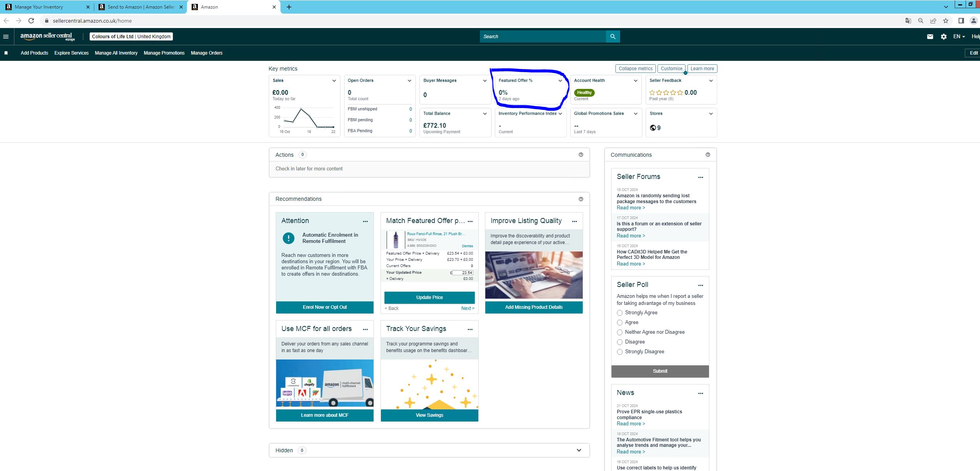This screenshot has height=471, width=980.
Task: Click the Stores globe icon
Action: coord(653,128)
